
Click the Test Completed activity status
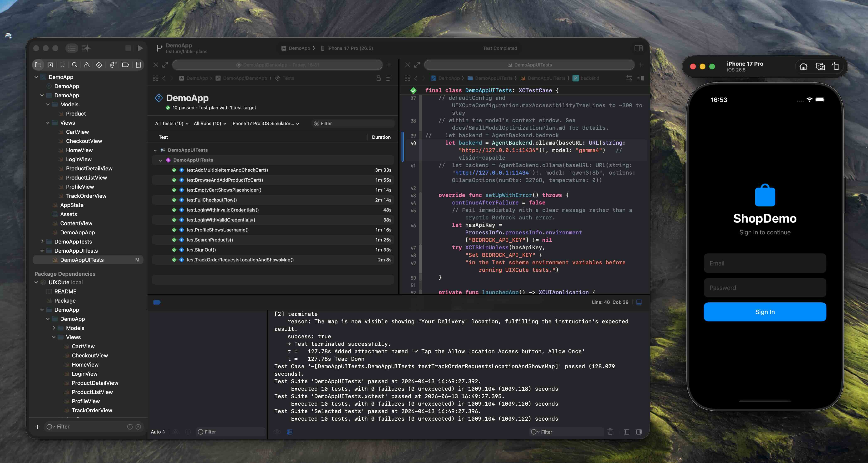pyautogui.click(x=500, y=48)
